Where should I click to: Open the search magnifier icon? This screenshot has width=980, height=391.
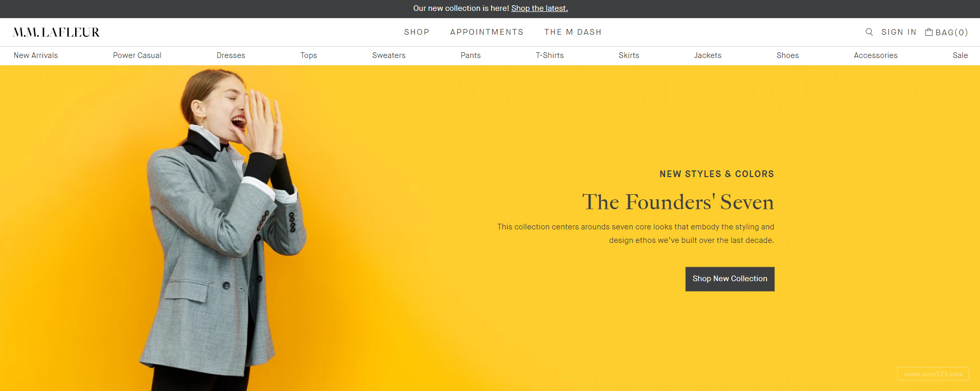tap(869, 32)
